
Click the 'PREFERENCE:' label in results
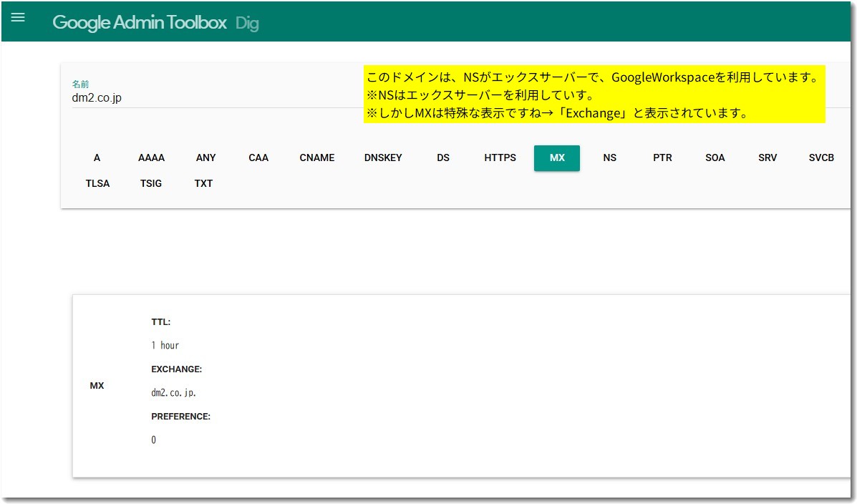pos(181,417)
